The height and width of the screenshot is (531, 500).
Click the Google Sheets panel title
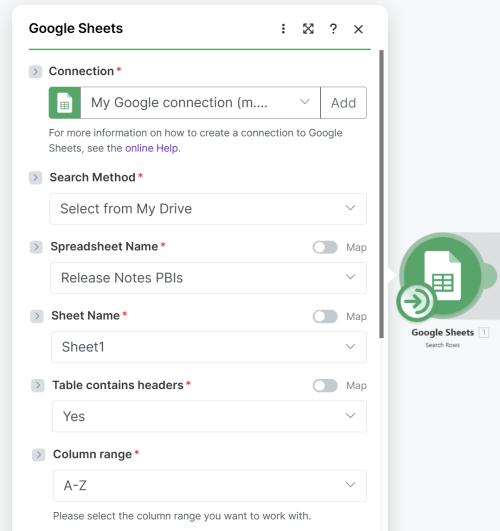(76, 28)
